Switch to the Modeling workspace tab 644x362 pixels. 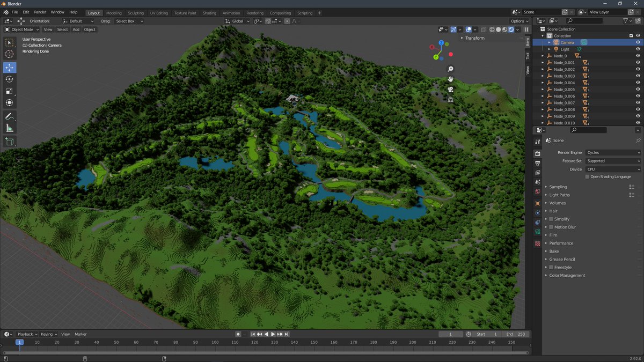pos(114,13)
